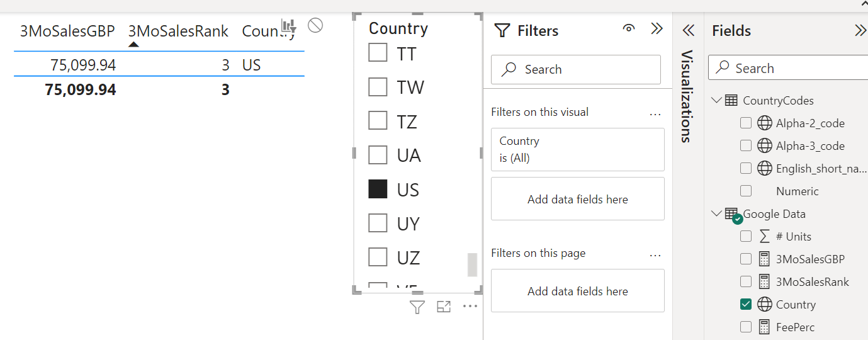Open the Country is (All) filter card
The height and width of the screenshot is (340, 868).
click(x=578, y=149)
